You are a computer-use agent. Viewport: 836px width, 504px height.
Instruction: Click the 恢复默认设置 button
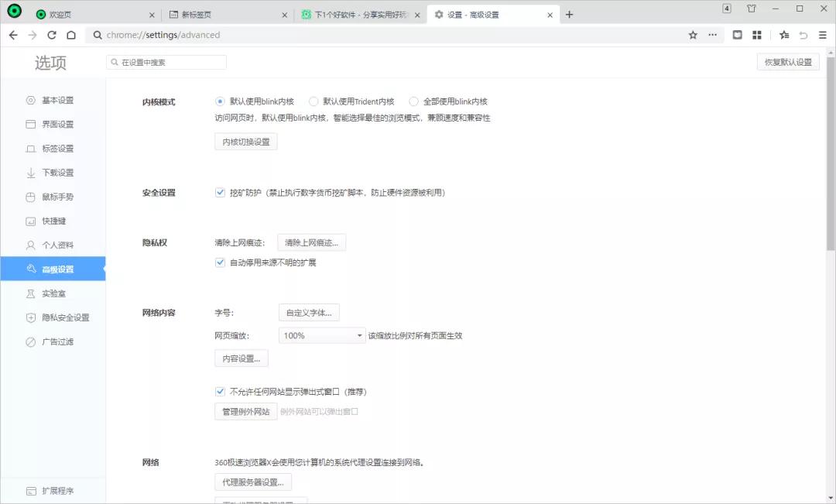[788, 61]
